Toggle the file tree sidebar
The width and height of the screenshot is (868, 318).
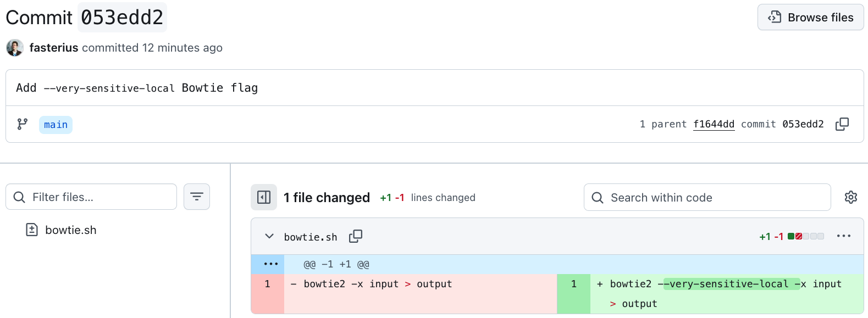[264, 197]
